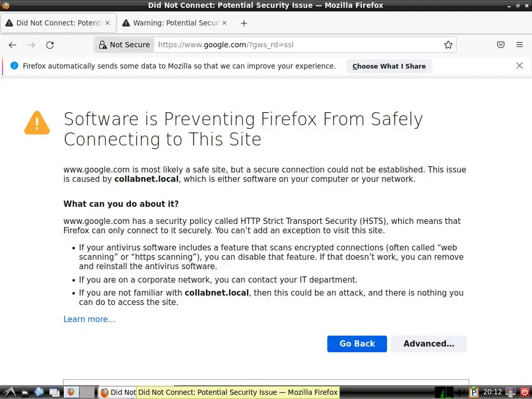Open the file manager taskbar icon
This screenshot has width=532, height=399.
[25, 393]
